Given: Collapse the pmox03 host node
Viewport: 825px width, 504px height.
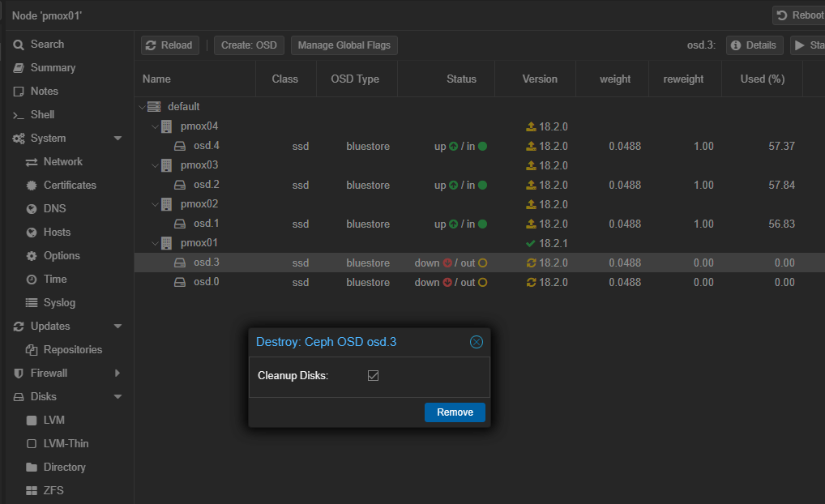Looking at the screenshot, I should (x=156, y=165).
